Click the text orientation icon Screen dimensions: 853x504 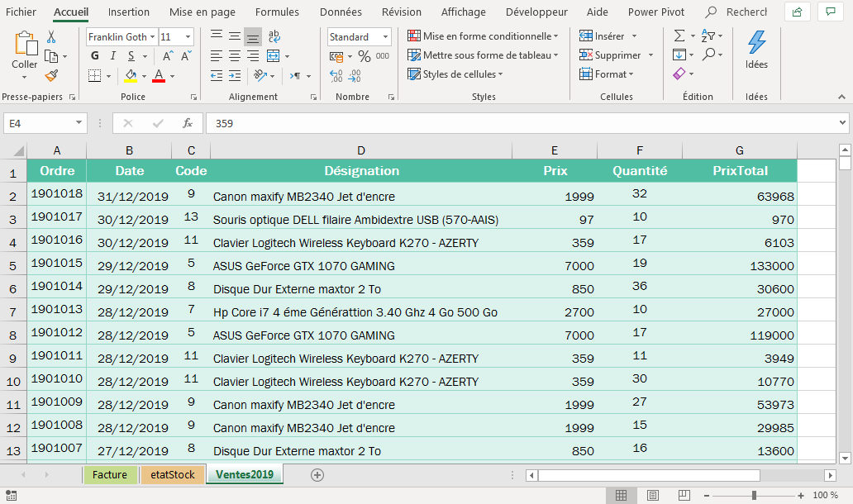260,75
